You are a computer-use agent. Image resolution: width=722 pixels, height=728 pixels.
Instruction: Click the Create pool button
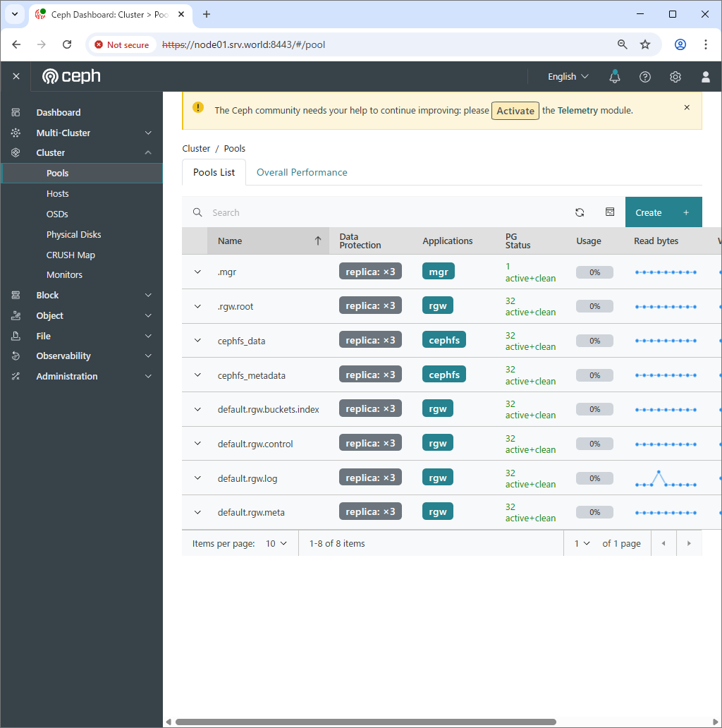pyautogui.click(x=663, y=212)
